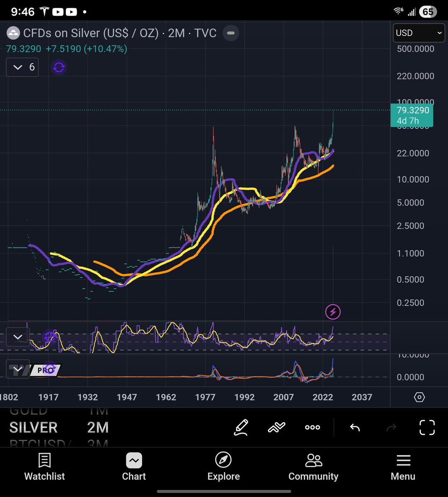Select the SILVER 2M symbol row
The height and width of the screenshot is (497, 448).
pos(59,427)
